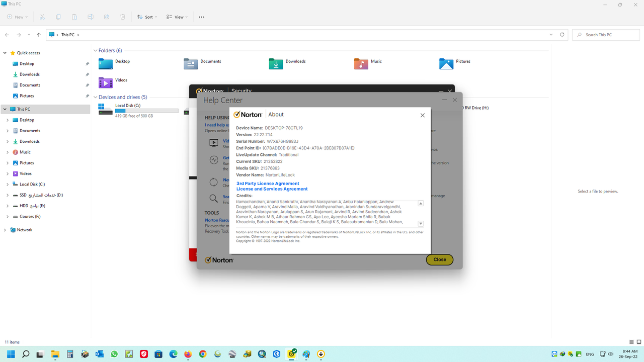Image resolution: width=644 pixels, height=362 pixels.
Task: Select the Local Disk (C:) drive tile
Action: pyautogui.click(x=138, y=111)
